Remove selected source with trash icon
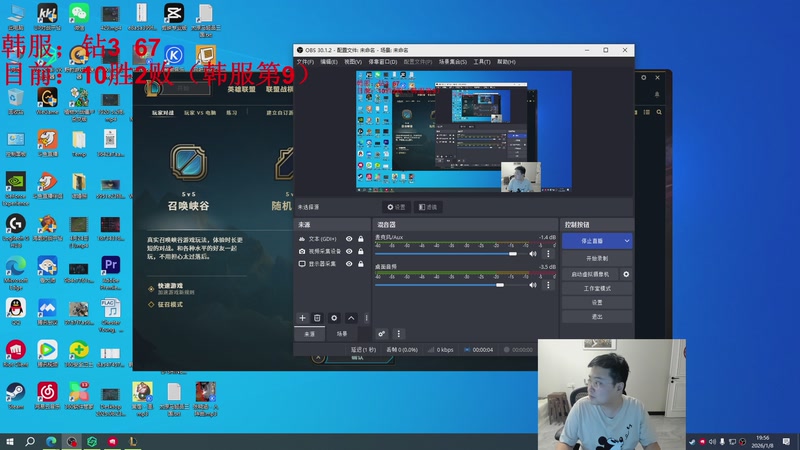Image resolution: width=800 pixels, height=450 pixels. (x=317, y=318)
